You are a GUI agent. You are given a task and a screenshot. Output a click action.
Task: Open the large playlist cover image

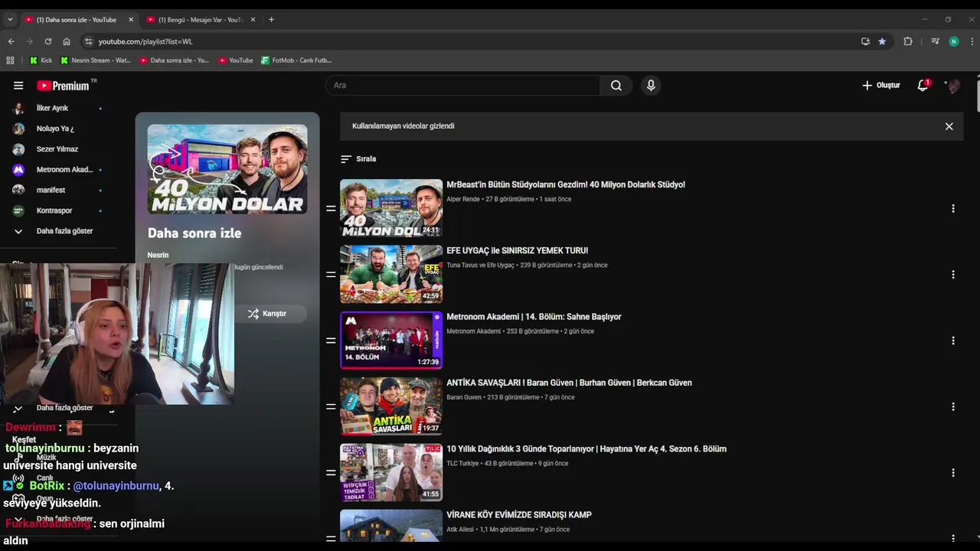(227, 169)
